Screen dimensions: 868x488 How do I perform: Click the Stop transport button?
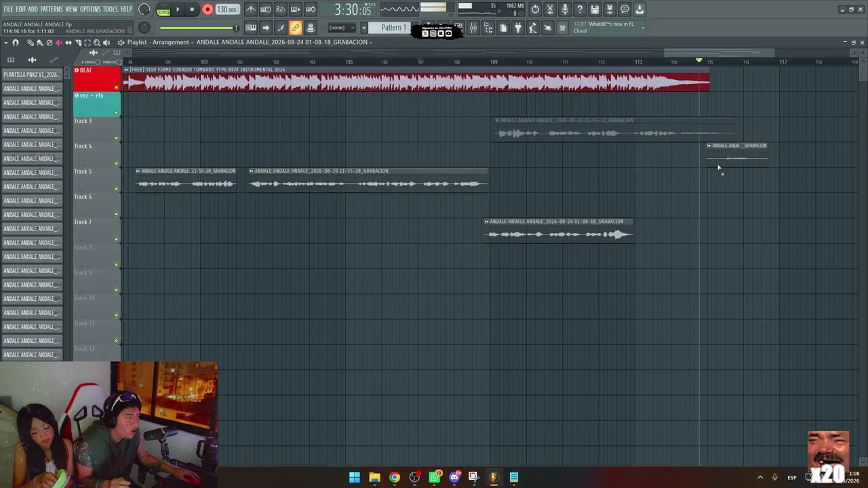(x=192, y=9)
